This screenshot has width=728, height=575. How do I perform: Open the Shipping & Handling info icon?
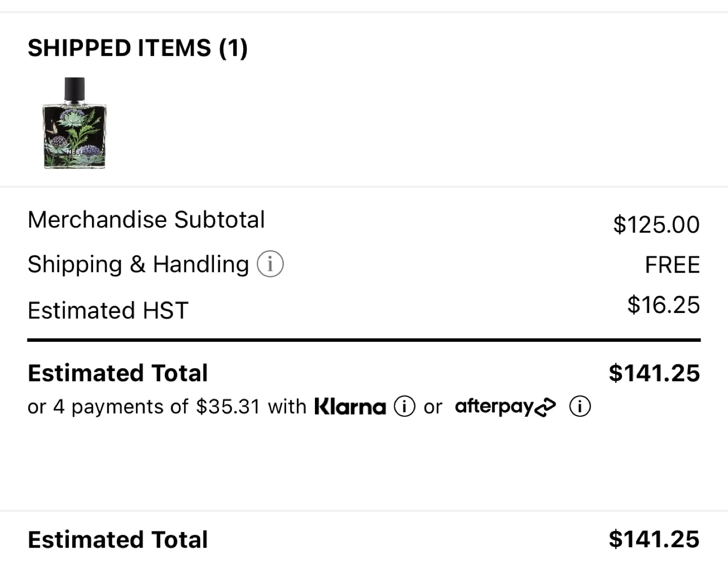[x=270, y=264]
